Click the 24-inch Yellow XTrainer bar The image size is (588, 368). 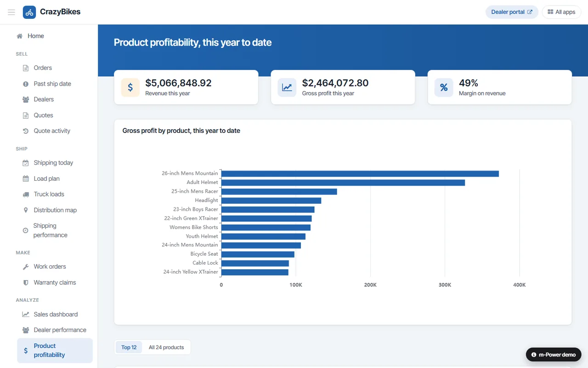(255, 272)
